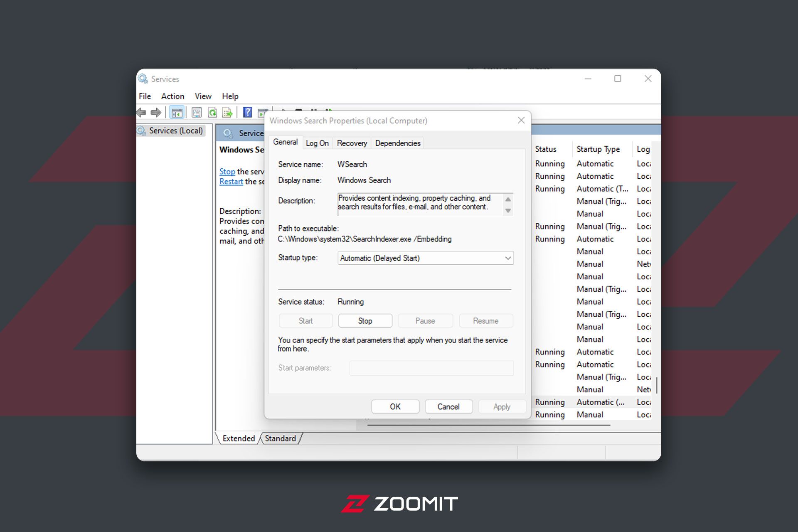Viewport: 798px width, 532px height.
Task: Click the Services forward navigation icon
Action: coord(155,114)
